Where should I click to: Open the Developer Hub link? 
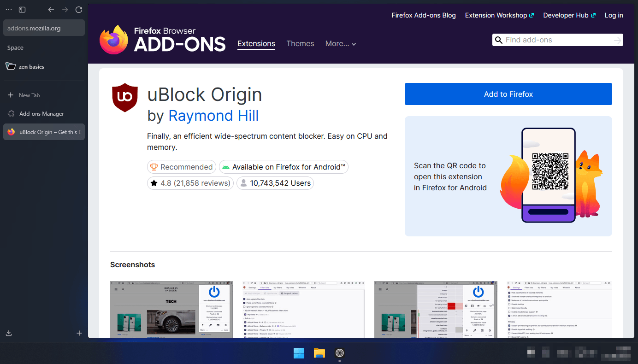569,15
